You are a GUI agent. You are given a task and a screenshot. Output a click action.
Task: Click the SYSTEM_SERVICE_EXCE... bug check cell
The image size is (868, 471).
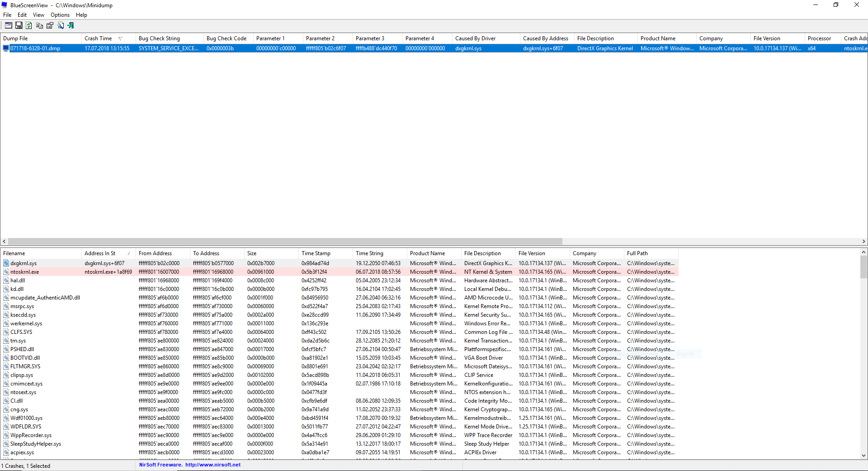point(169,48)
